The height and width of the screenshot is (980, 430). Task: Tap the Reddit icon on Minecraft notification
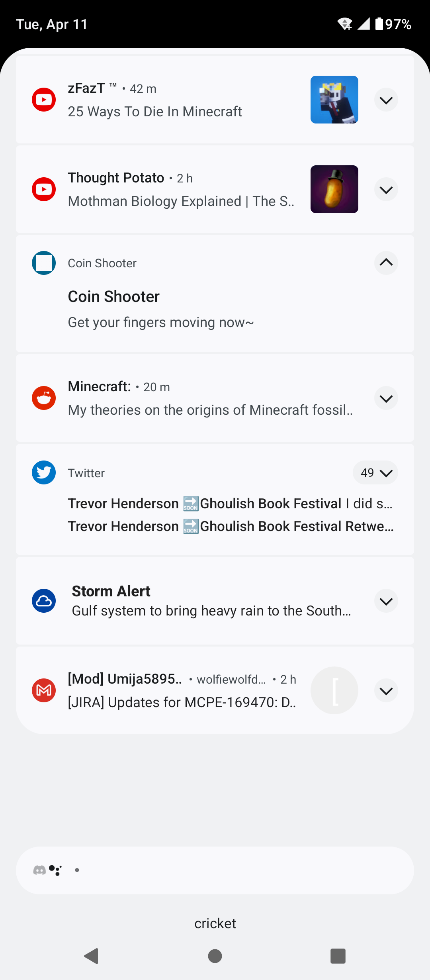pyautogui.click(x=44, y=398)
